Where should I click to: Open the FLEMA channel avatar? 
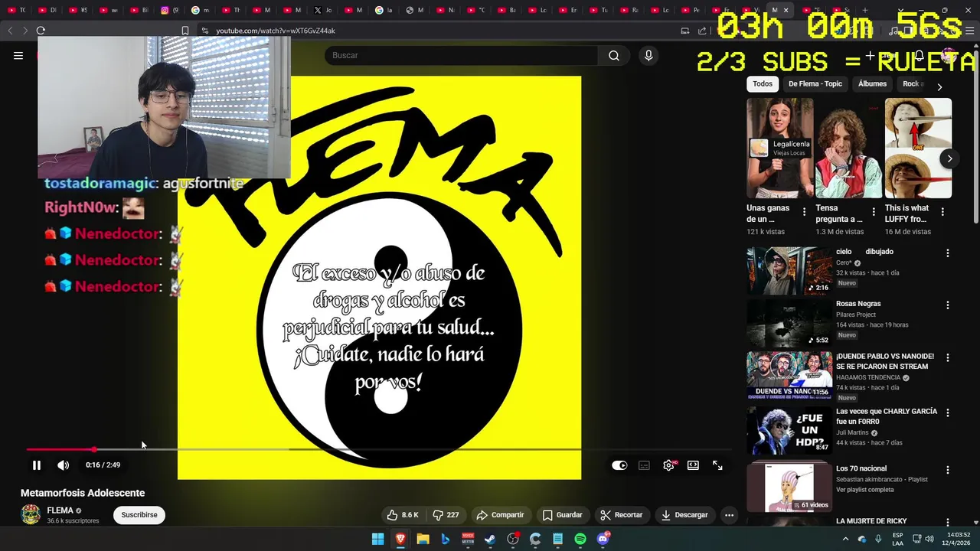tap(31, 514)
